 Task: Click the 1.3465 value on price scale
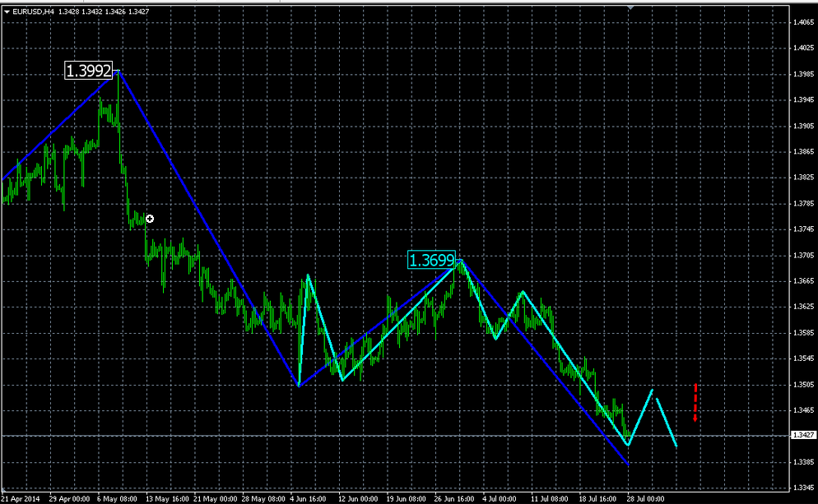pos(803,410)
